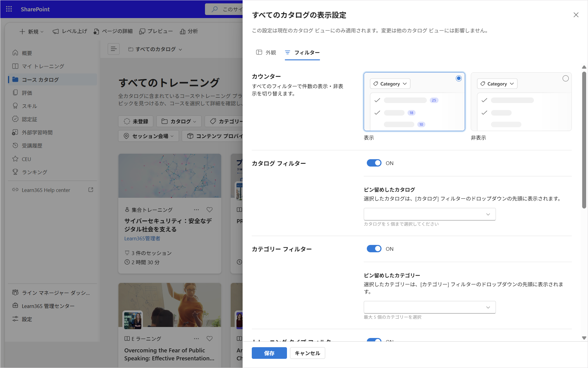Screen dimensions: 588x368
Task: Expand the すべてのカタログ view dropdown
Action: point(155,49)
